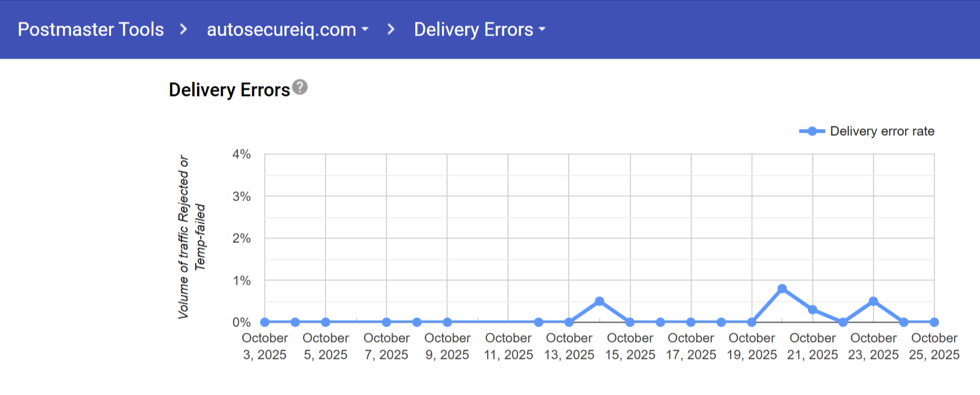
Task: Pick the October 21 data point
Action: point(813,310)
